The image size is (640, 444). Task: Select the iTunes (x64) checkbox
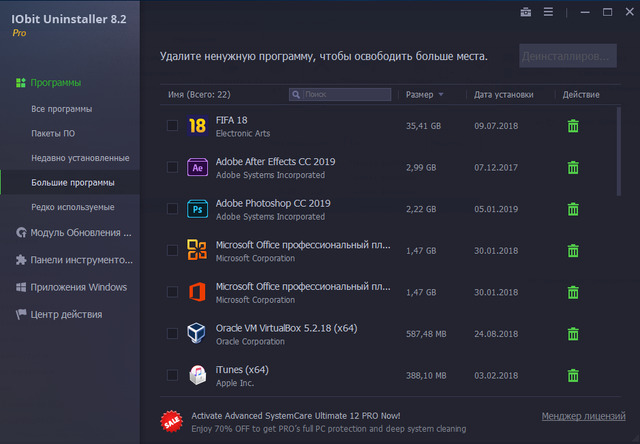tap(172, 375)
